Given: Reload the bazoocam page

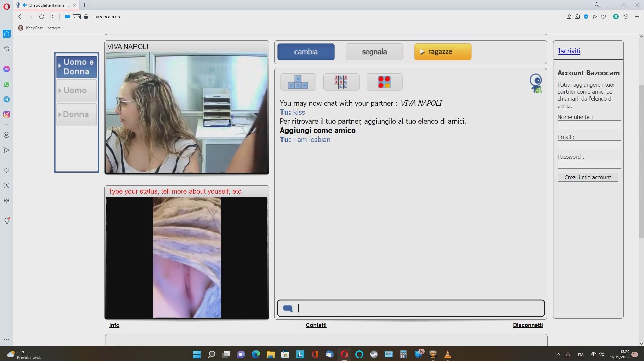Looking at the screenshot, I should pos(41,17).
